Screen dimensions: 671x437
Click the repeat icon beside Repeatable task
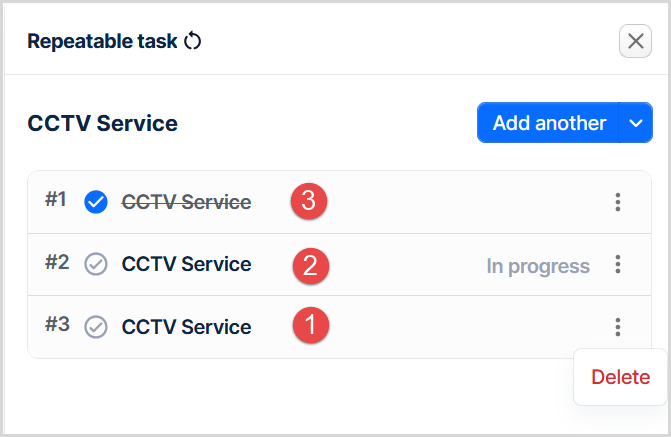click(x=194, y=41)
